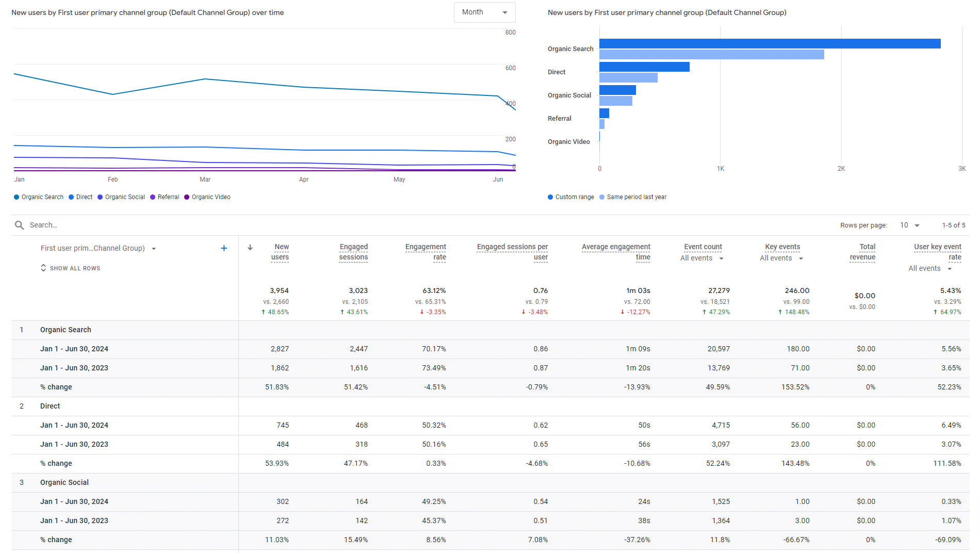
Task: Open the Rows per page dropdown
Action: pyautogui.click(x=910, y=225)
